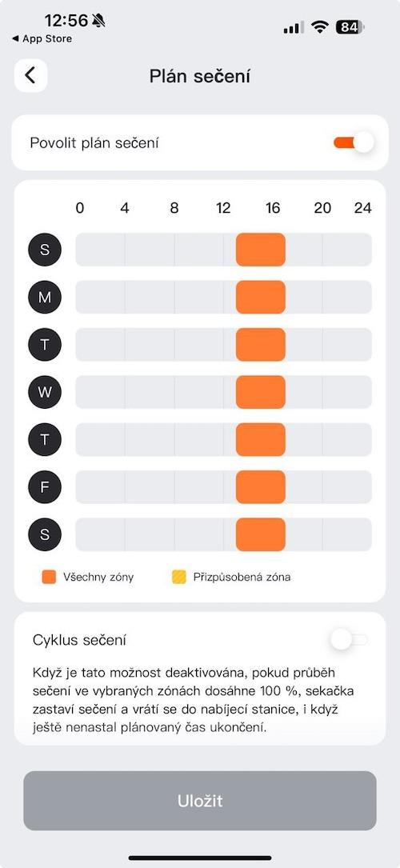Go back using the chevron arrow

pos(30,75)
